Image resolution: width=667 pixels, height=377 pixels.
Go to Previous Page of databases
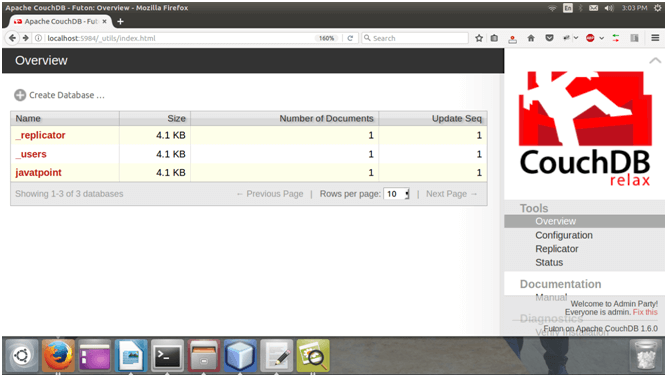[x=270, y=194]
